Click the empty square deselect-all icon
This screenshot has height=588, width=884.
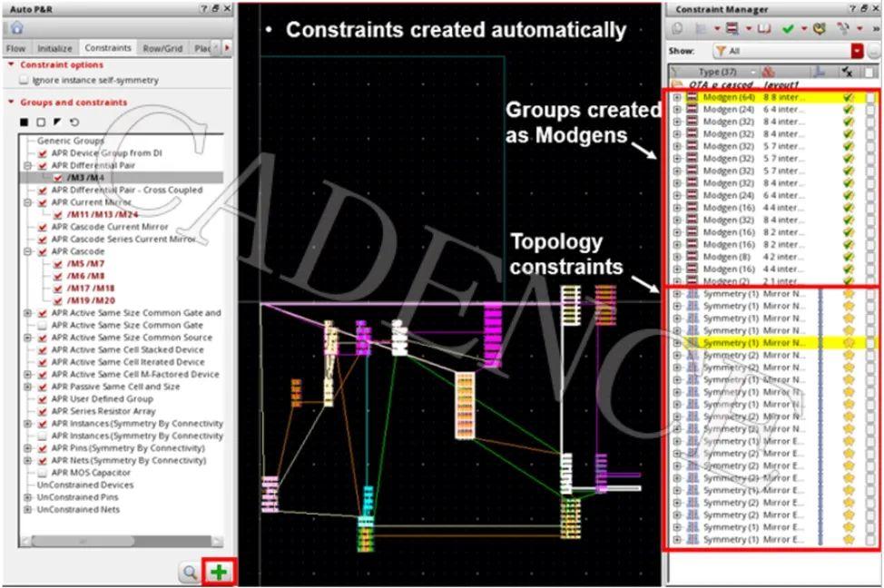[41, 122]
